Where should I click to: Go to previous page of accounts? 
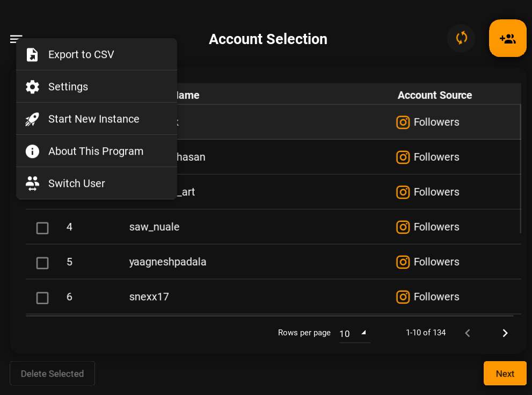pos(468,333)
